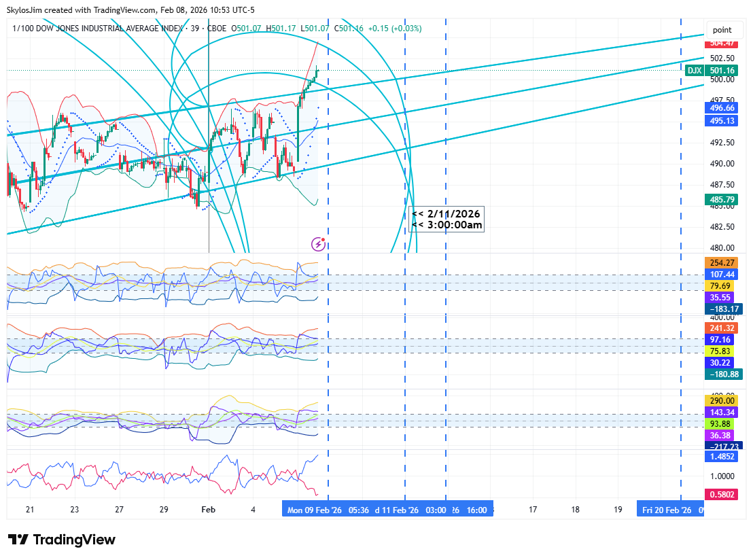Click the 16:00 time axis label

pyautogui.click(x=476, y=510)
